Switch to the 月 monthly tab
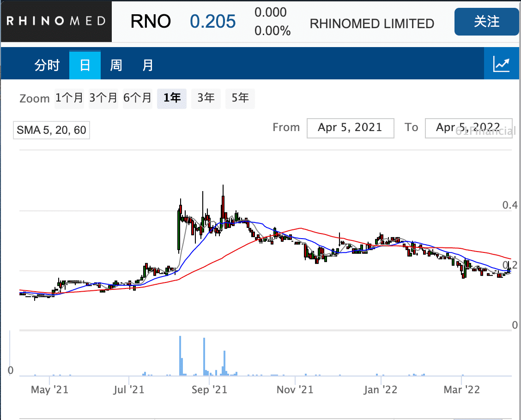The image size is (521, 420). (x=147, y=65)
